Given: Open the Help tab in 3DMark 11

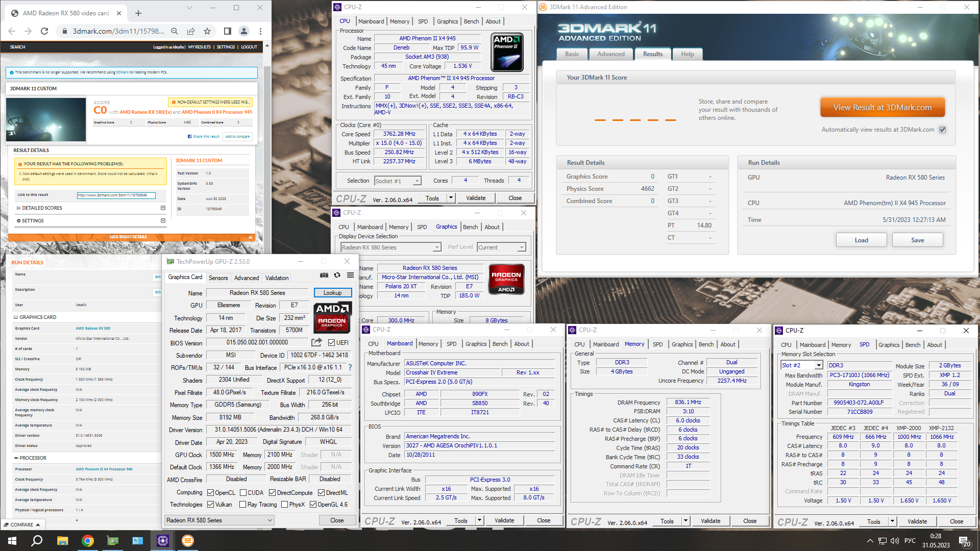Looking at the screenshot, I should coord(688,54).
